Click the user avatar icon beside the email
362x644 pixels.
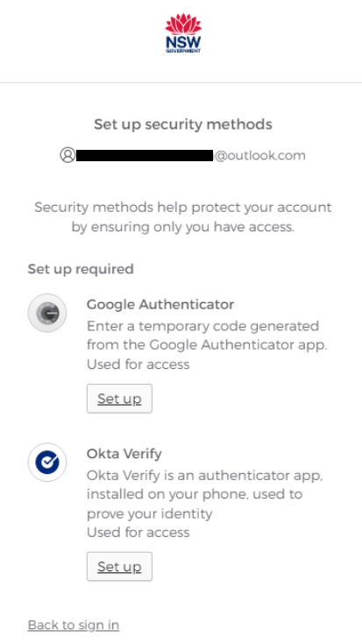pos(67,155)
